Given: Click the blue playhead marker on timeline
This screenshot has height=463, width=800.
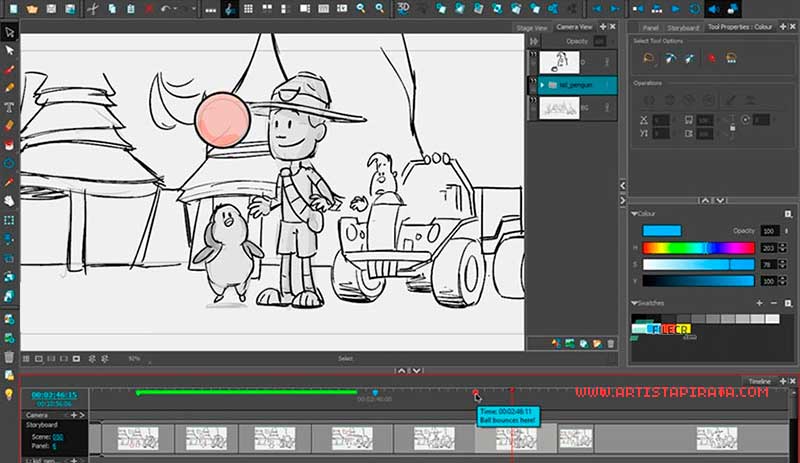Looking at the screenshot, I should pyautogui.click(x=375, y=393).
